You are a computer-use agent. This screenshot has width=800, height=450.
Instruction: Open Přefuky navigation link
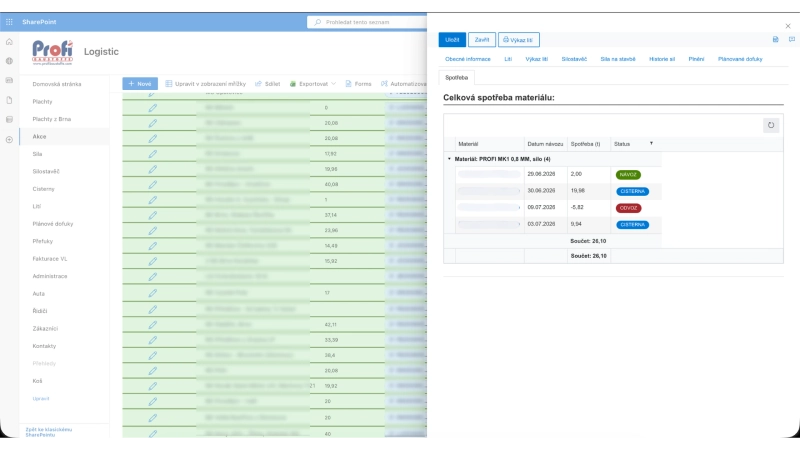[42, 241]
